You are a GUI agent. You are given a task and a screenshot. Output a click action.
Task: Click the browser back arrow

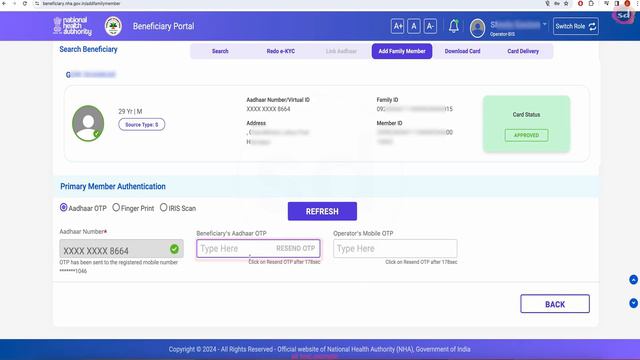(x=4, y=3)
